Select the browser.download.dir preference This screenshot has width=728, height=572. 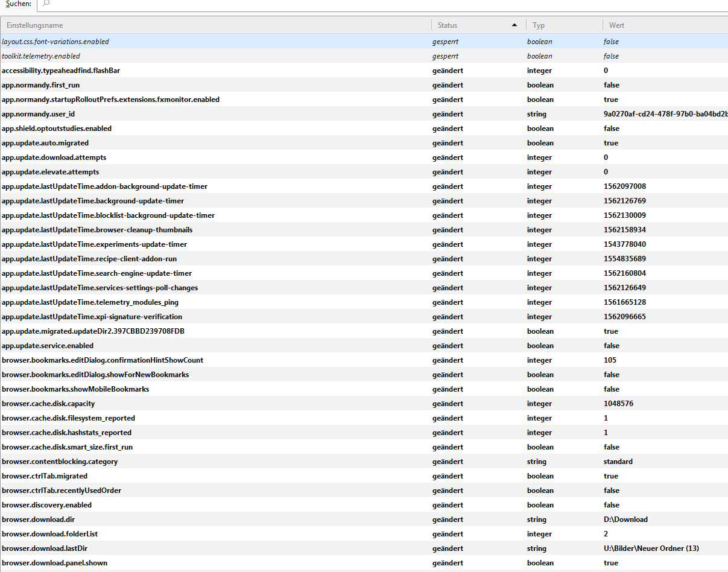38,520
